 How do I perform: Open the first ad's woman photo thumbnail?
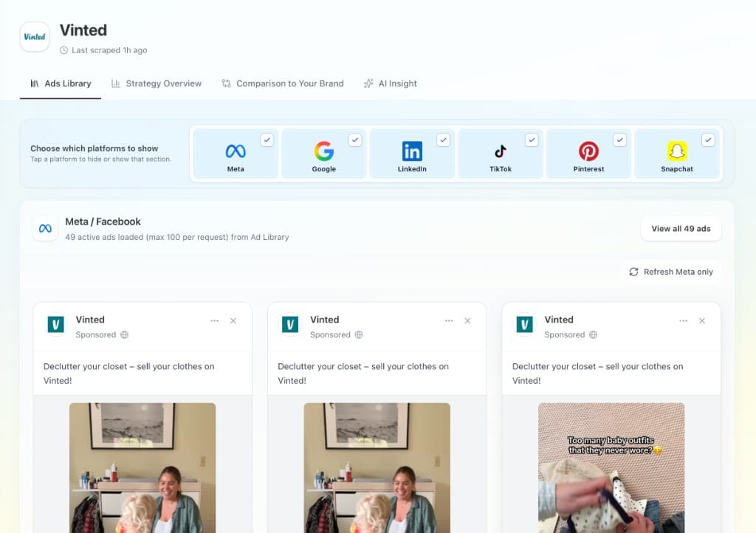tap(142, 468)
